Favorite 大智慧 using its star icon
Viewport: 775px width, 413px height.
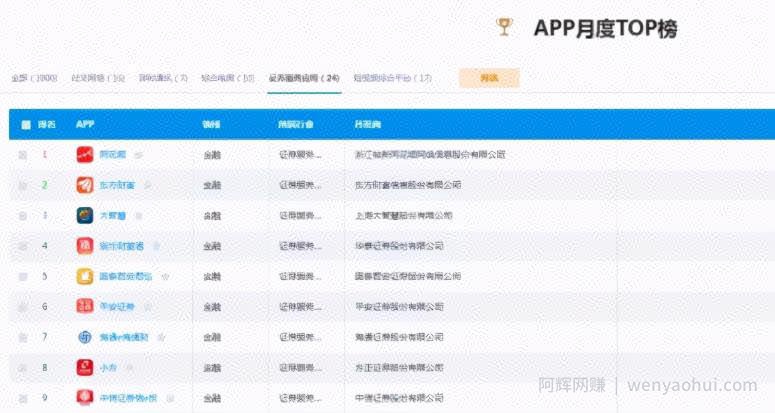pos(139,216)
